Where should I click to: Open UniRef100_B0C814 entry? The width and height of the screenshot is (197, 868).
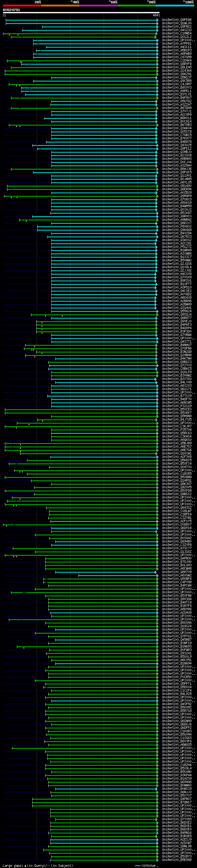176,121
